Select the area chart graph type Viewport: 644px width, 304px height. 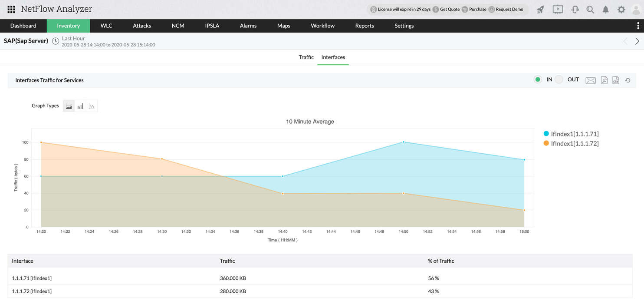69,106
